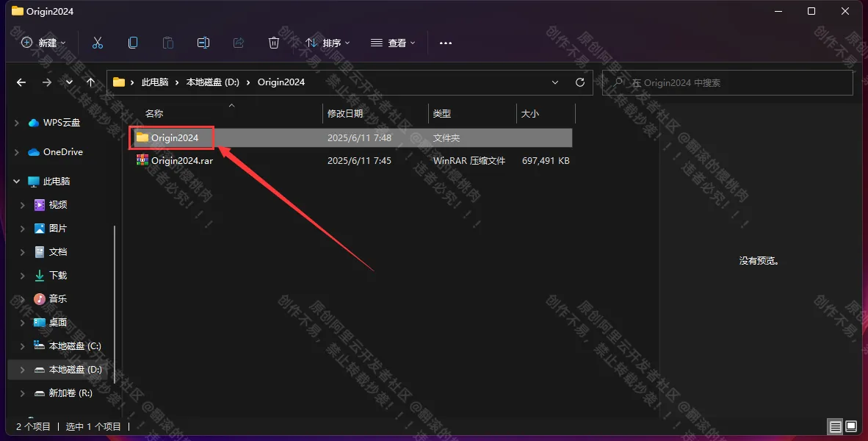Image resolution: width=868 pixels, height=441 pixels.
Task: Expand the 新加卷 (R:) tree node
Action: [x=23, y=392]
